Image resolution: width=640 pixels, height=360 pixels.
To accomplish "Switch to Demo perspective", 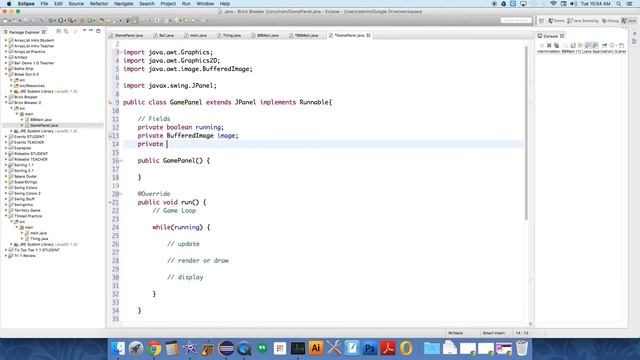I will pos(556,20).
